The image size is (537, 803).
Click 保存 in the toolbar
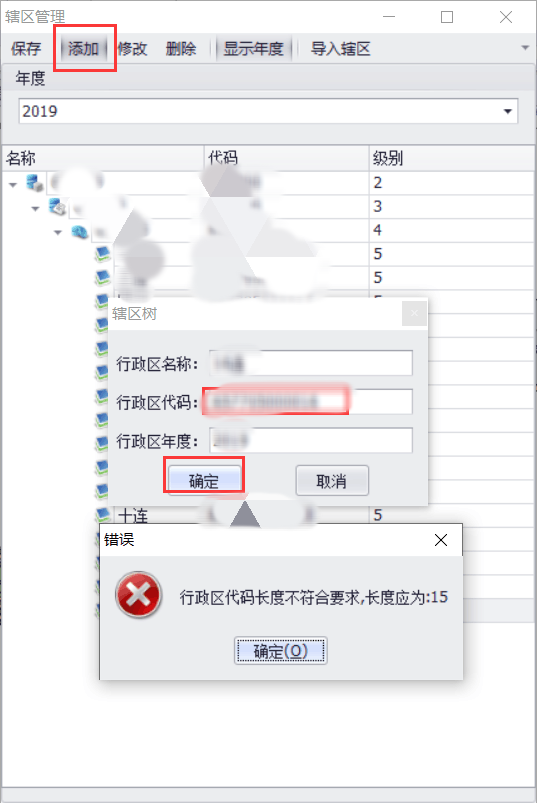tap(26, 49)
